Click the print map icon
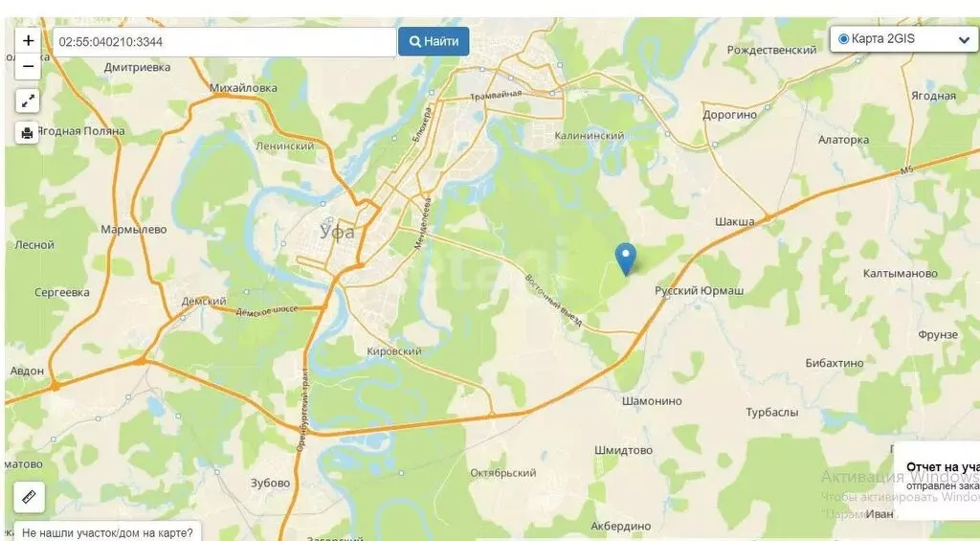The width and height of the screenshot is (980, 541). (x=28, y=132)
